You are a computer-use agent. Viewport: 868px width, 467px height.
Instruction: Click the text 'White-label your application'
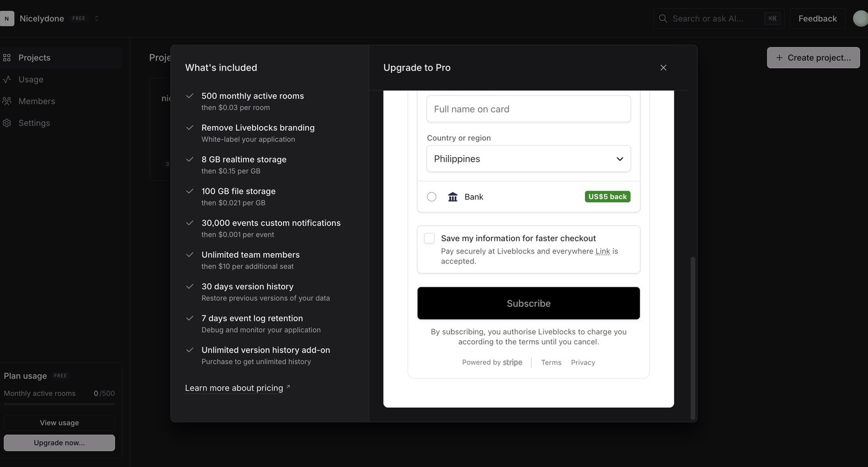pyautogui.click(x=248, y=139)
